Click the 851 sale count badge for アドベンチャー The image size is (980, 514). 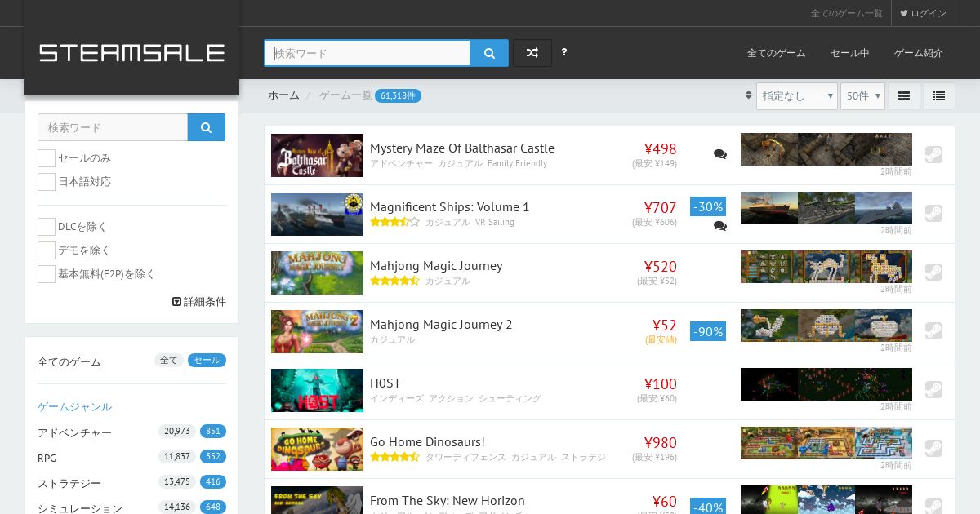213,432
